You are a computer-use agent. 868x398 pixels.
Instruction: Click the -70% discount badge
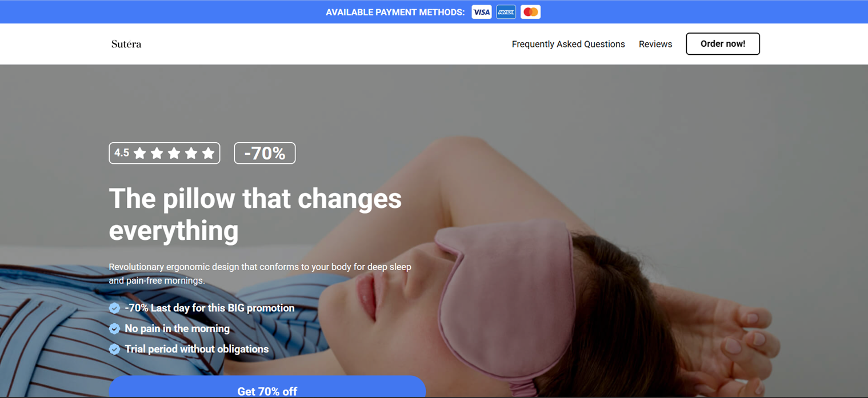coord(265,153)
